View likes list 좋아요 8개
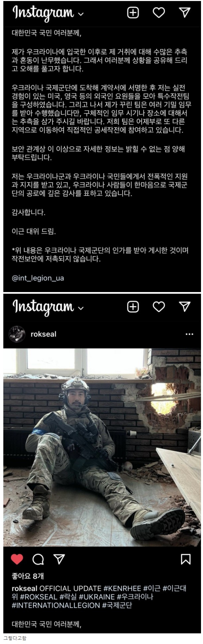The height and width of the screenshot is (644, 203). tap(28, 576)
